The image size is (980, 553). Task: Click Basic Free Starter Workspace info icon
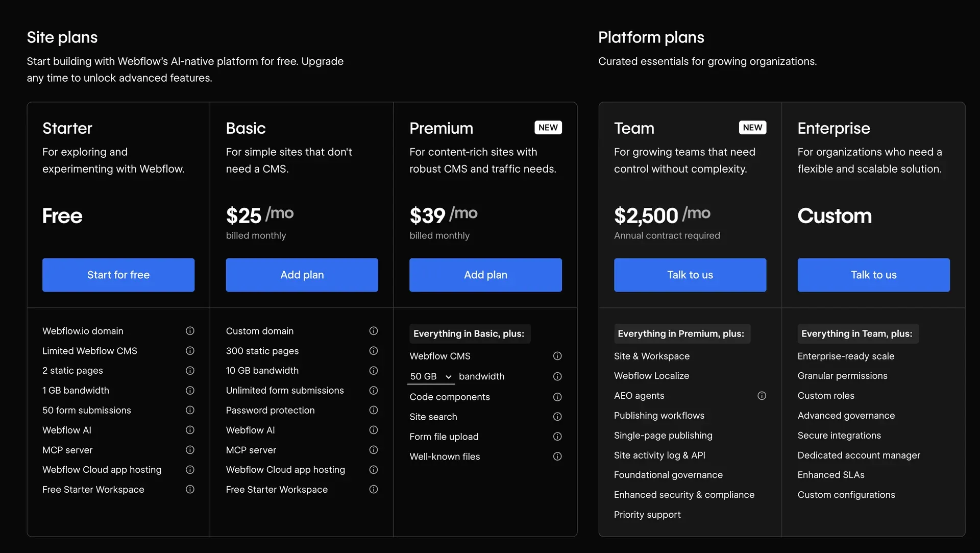(374, 489)
